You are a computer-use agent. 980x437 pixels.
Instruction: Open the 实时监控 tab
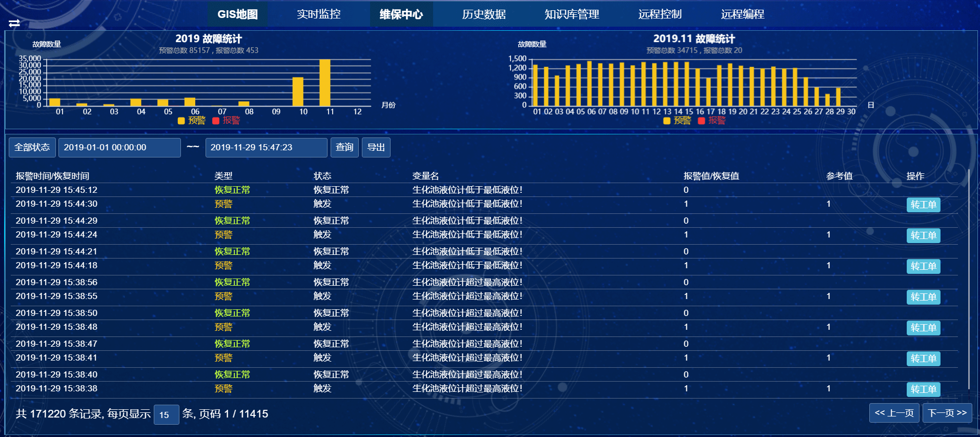tap(318, 14)
